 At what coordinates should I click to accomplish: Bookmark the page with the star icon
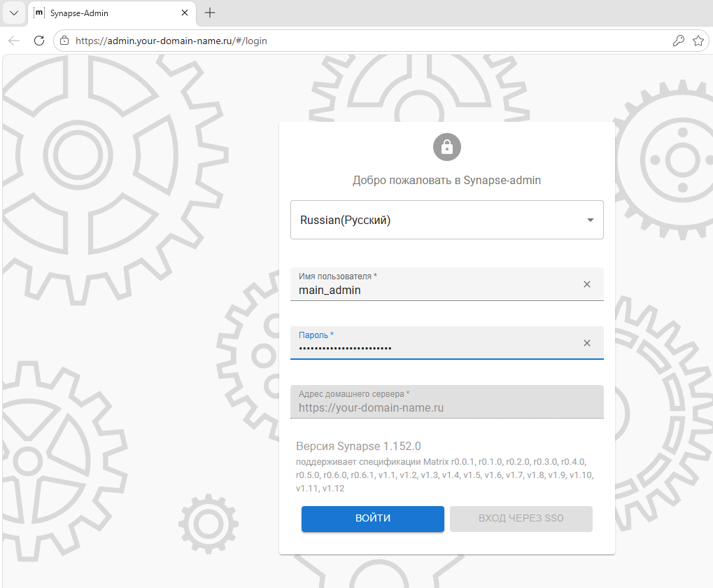coord(698,41)
